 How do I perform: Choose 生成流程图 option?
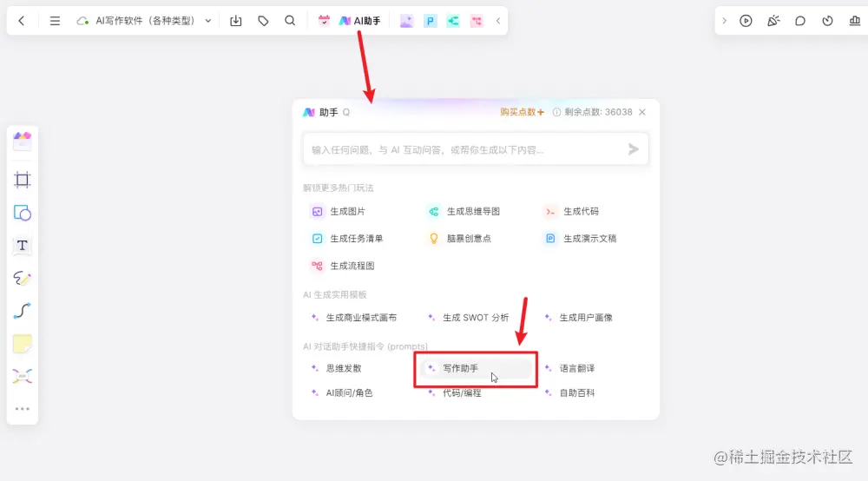point(343,266)
